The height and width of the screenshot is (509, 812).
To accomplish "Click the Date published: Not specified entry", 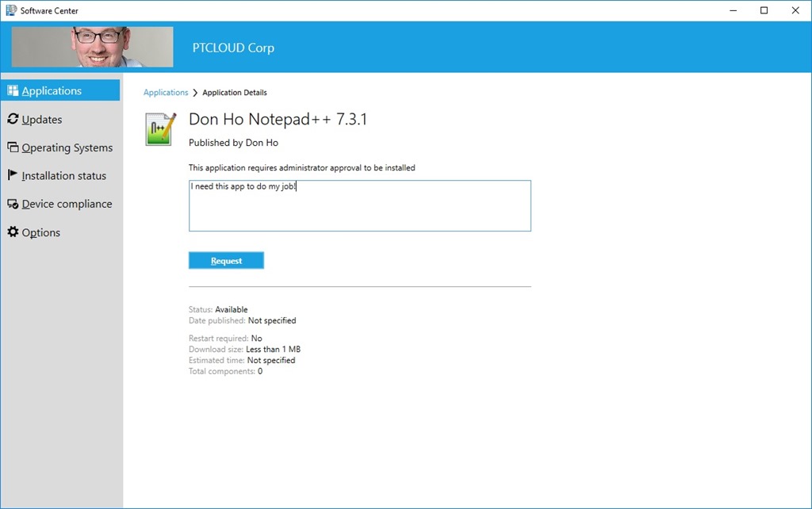I will pyautogui.click(x=243, y=320).
